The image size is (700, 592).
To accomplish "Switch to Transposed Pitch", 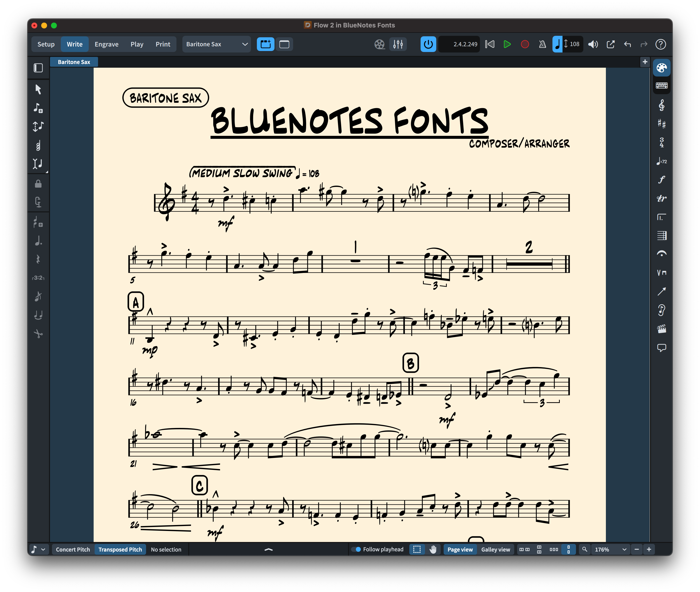I will (x=120, y=549).
